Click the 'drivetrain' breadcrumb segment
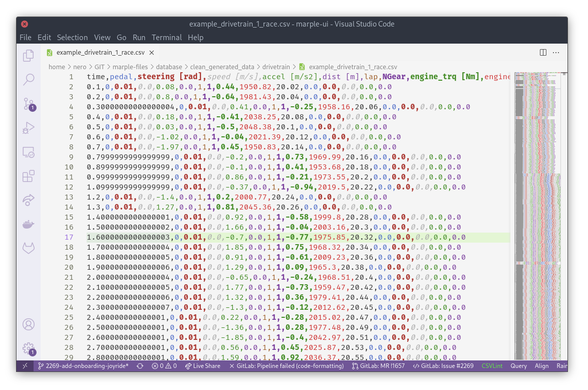This screenshot has height=390, width=588. (276, 67)
